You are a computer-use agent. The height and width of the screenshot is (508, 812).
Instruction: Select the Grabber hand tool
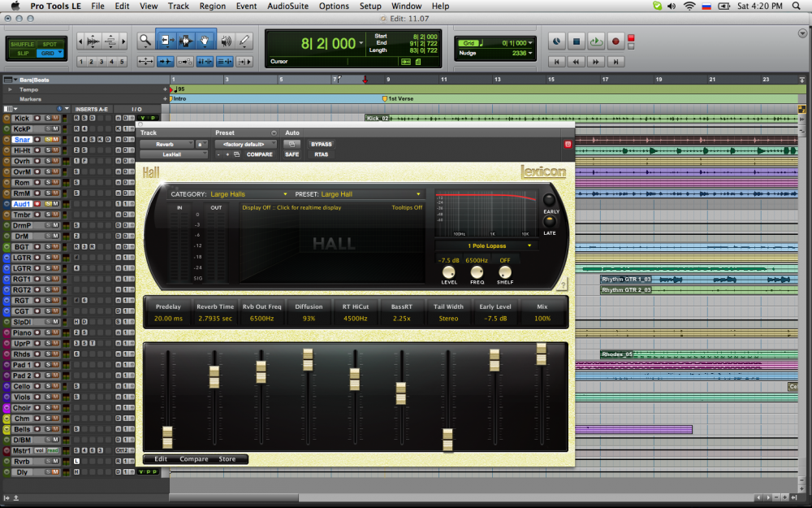(x=205, y=41)
